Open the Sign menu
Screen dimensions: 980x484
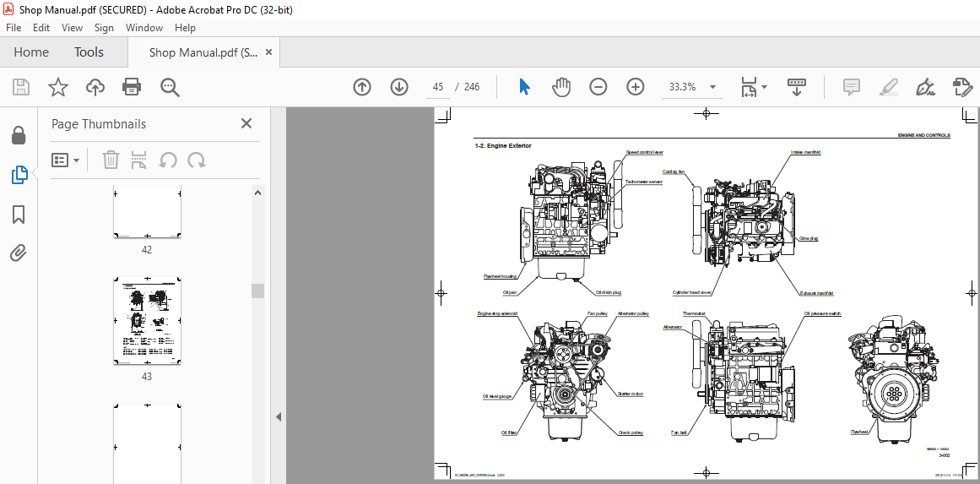[x=104, y=28]
